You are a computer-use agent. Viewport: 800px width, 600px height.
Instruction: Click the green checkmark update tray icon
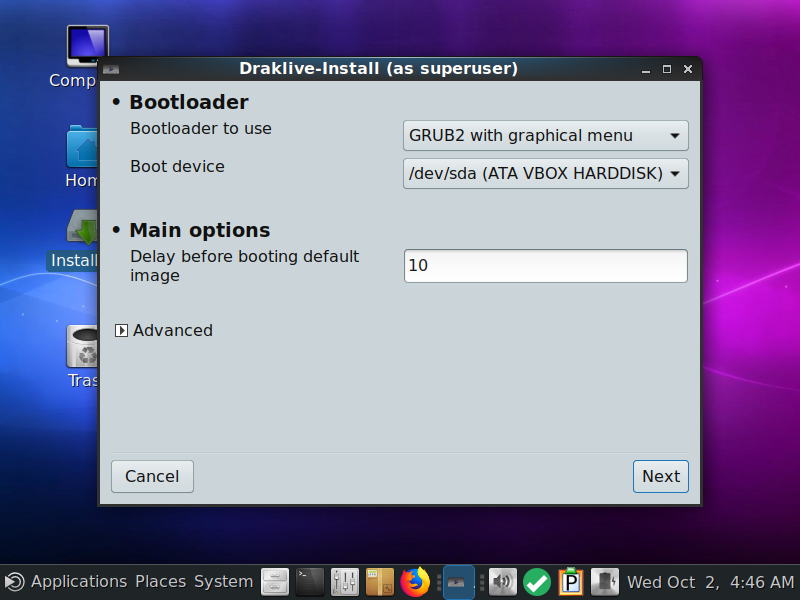point(537,582)
